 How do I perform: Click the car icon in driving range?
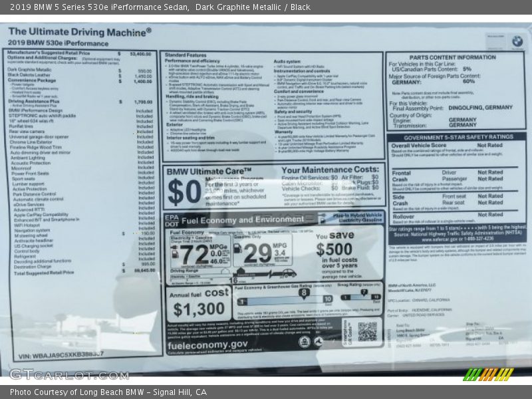288,274
